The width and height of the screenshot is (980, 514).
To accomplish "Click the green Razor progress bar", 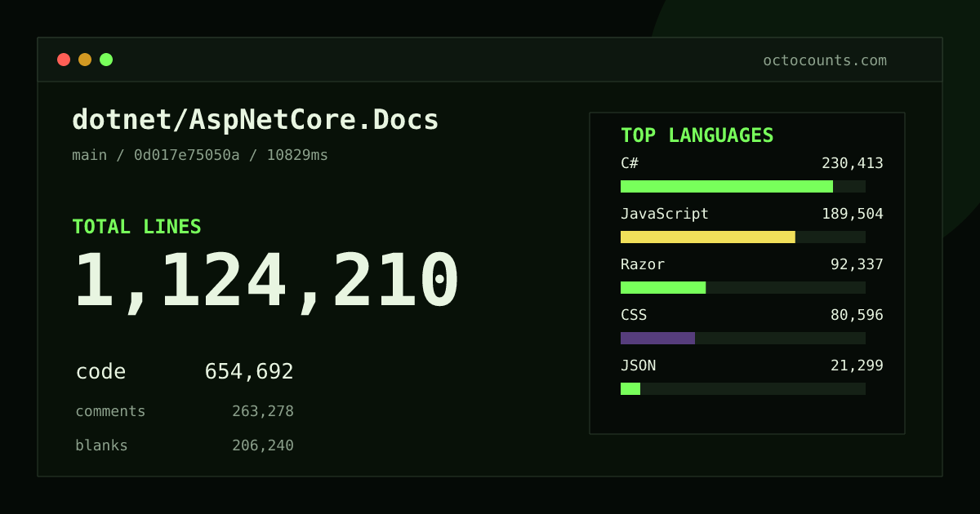I will click(x=663, y=287).
